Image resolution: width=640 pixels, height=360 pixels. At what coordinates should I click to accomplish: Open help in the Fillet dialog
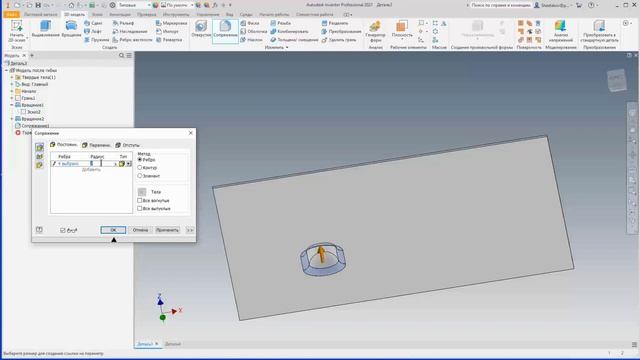pos(39,230)
